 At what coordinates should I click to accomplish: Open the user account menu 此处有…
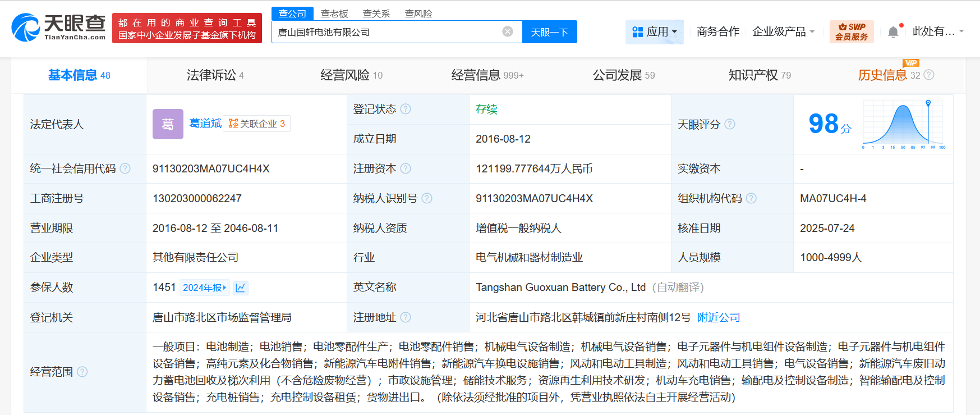coord(938,31)
